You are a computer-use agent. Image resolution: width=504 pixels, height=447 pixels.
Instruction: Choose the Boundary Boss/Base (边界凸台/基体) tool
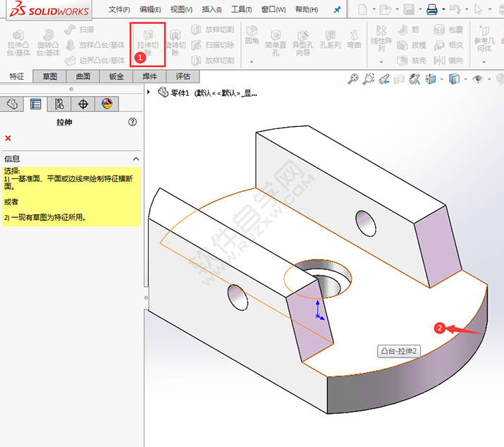(95, 60)
